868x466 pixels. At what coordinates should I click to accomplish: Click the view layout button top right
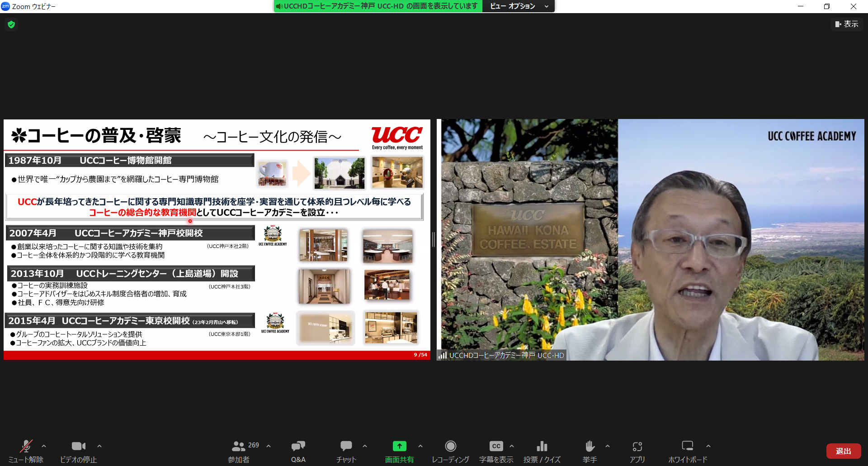(847, 24)
